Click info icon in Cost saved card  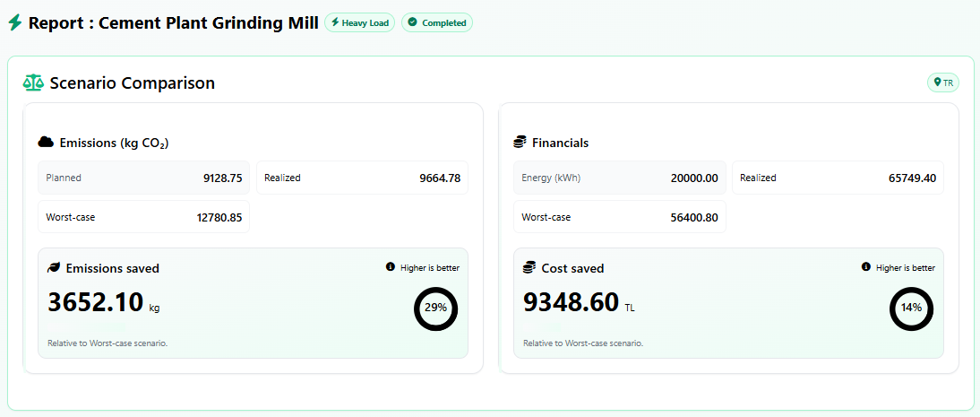pyautogui.click(x=866, y=267)
